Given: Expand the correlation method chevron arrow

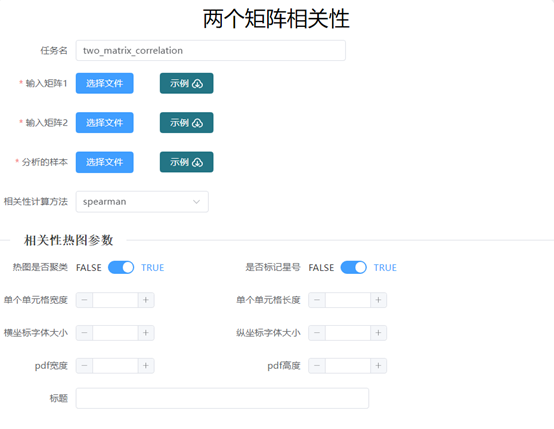Looking at the screenshot, I should click(x=196, y=202).
